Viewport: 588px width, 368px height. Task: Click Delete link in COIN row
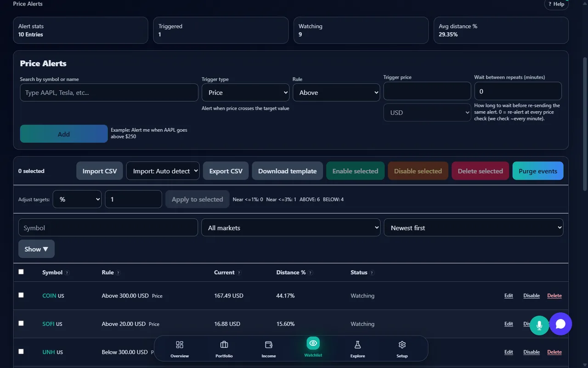coord(554,296)
